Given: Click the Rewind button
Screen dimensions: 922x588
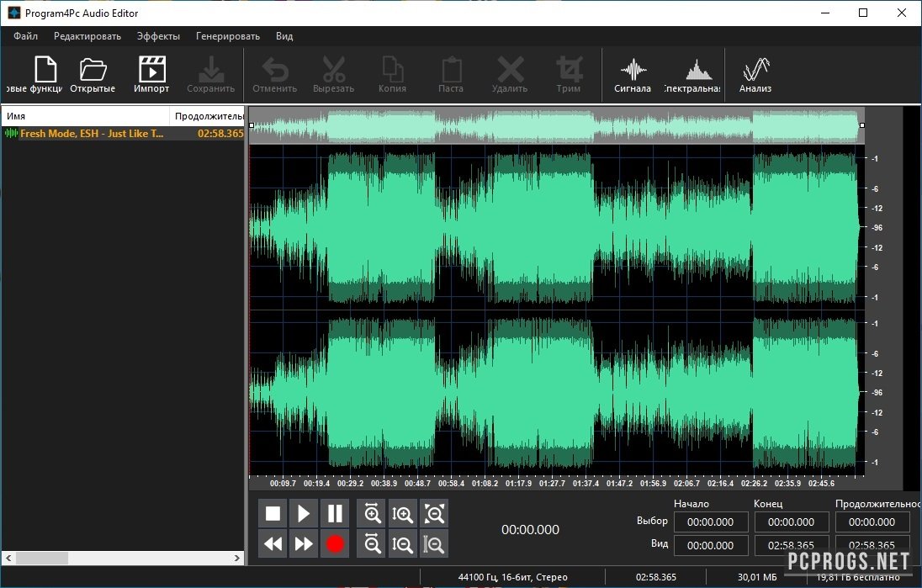Looking at the screenshot, I should [x=273, y=544].
